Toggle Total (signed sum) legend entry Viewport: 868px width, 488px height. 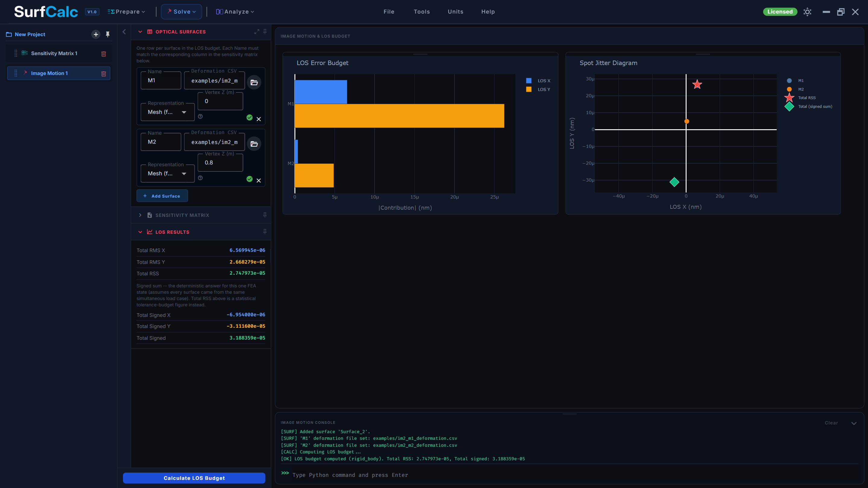coord(809,107)
